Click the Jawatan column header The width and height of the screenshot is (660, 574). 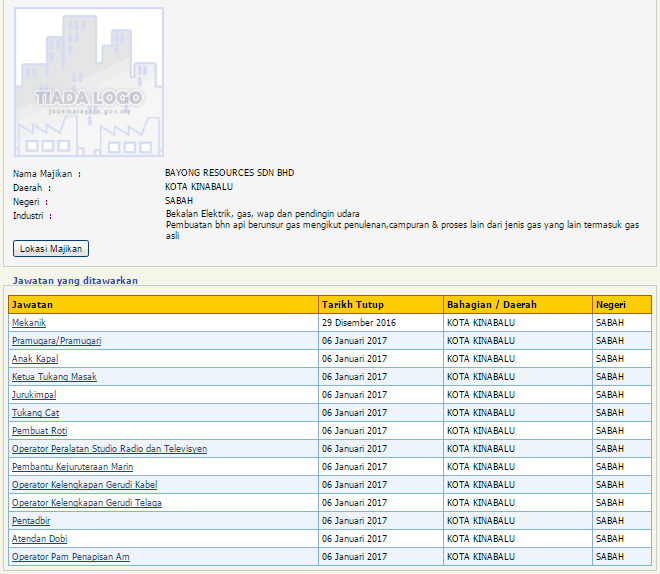(x=163, y=305)
